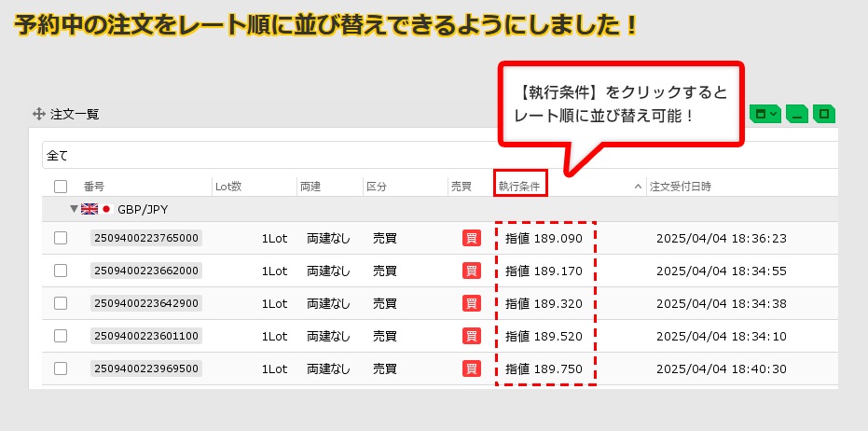
Task: Toggle the select-all checkbox in header row
Action: tap(61, 187)
